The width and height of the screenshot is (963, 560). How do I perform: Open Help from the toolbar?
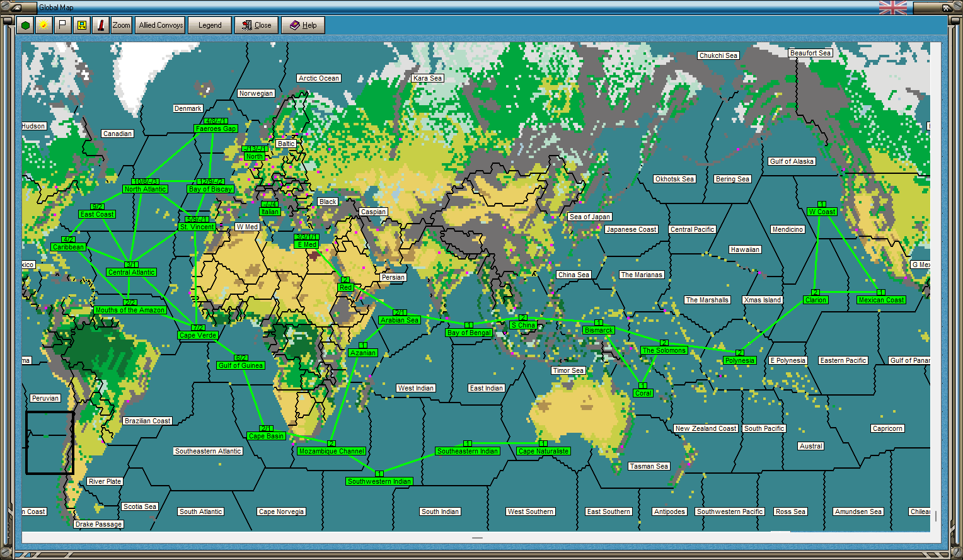(x=303, y=25)
